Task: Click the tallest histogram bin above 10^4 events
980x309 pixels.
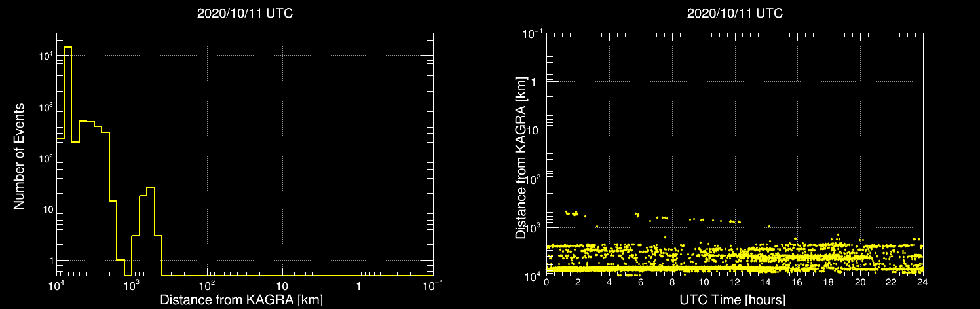Action: pyautogui.click(x=67, y=160)
